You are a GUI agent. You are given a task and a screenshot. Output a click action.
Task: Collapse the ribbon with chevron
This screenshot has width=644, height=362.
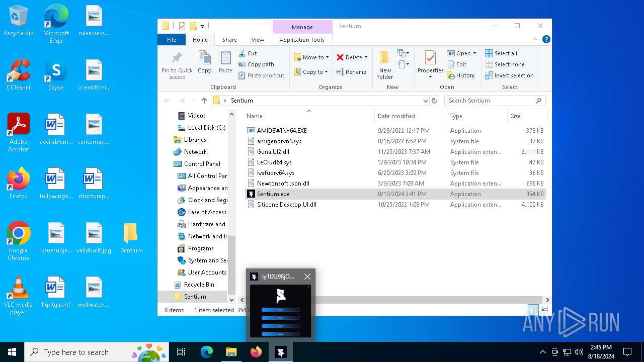[535, 39]
